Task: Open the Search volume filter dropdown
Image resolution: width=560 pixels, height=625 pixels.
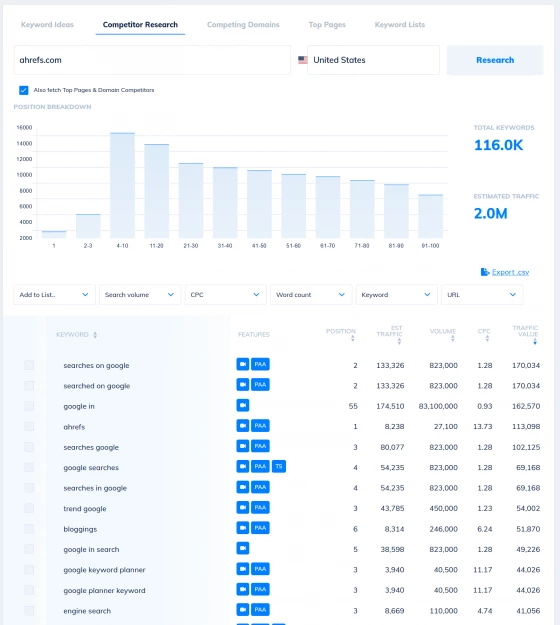Action: 140,295
